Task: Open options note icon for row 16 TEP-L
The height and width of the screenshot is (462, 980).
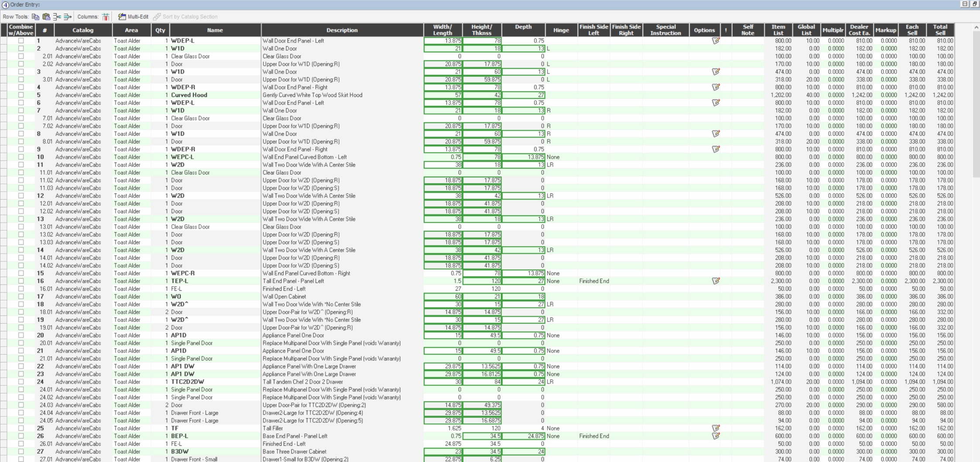Action: tap(716, 281)
